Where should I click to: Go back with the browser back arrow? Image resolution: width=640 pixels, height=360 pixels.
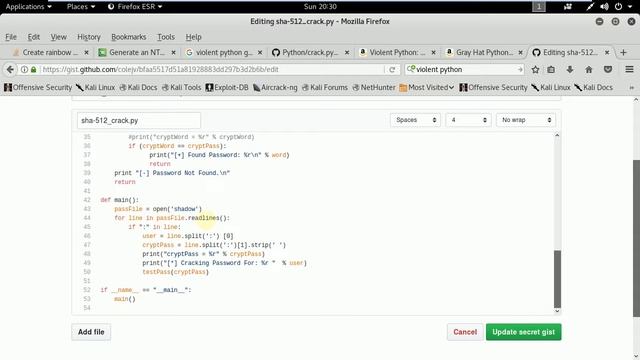pos(10,69)
